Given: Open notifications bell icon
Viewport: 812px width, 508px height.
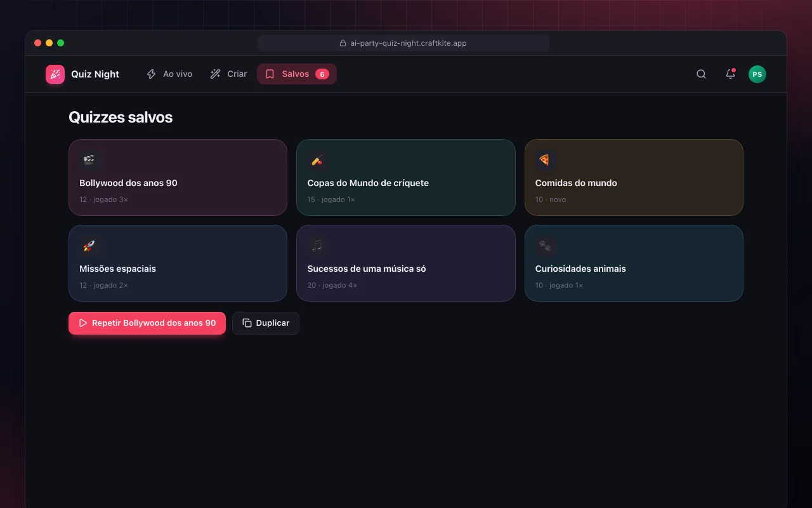Looking at the screenshot, I should point(730,74).
